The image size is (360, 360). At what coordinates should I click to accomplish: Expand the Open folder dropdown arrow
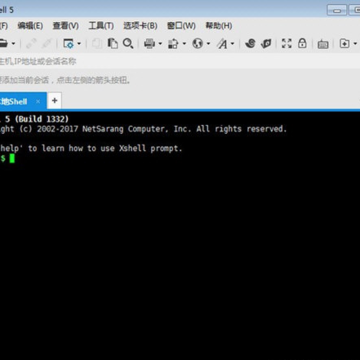pos(14,44)
